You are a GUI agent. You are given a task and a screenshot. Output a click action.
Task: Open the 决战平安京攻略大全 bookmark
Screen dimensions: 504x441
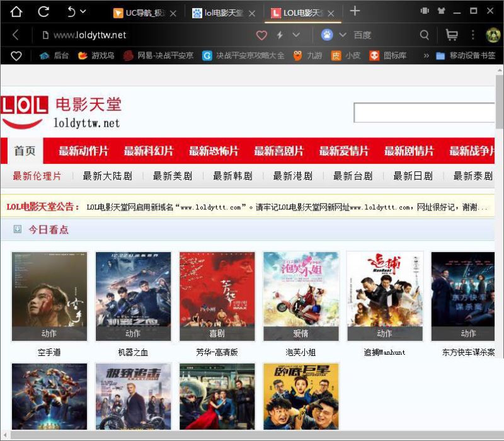pos(243,55)
